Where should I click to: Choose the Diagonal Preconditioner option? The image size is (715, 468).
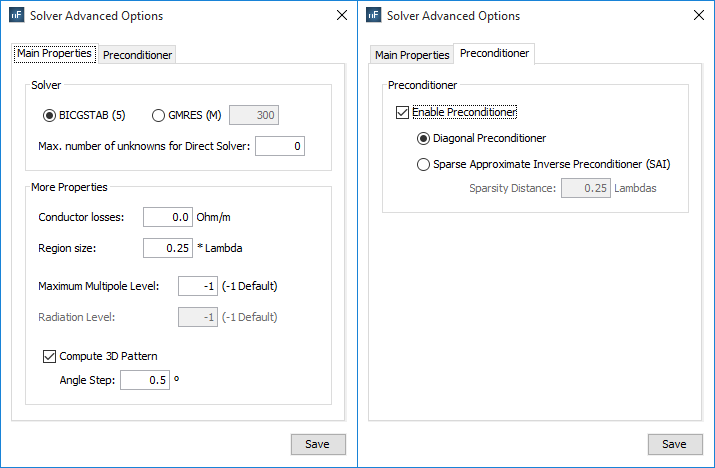[424, 138]
